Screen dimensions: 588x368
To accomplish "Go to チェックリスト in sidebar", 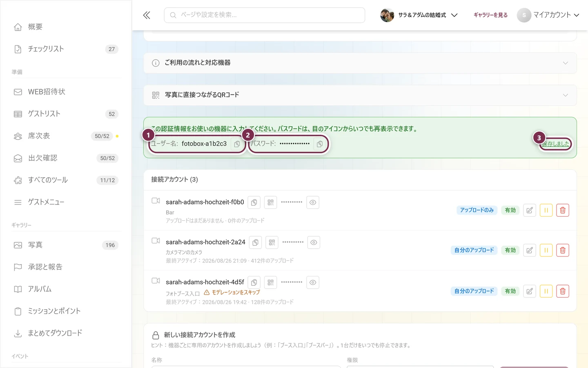I will tap(66, 49).
